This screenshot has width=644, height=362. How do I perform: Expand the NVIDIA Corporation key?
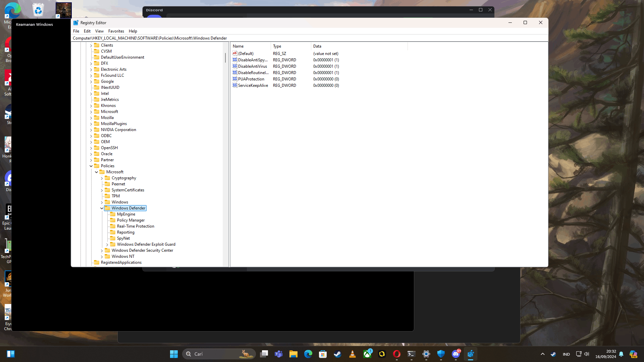(91, 130)
